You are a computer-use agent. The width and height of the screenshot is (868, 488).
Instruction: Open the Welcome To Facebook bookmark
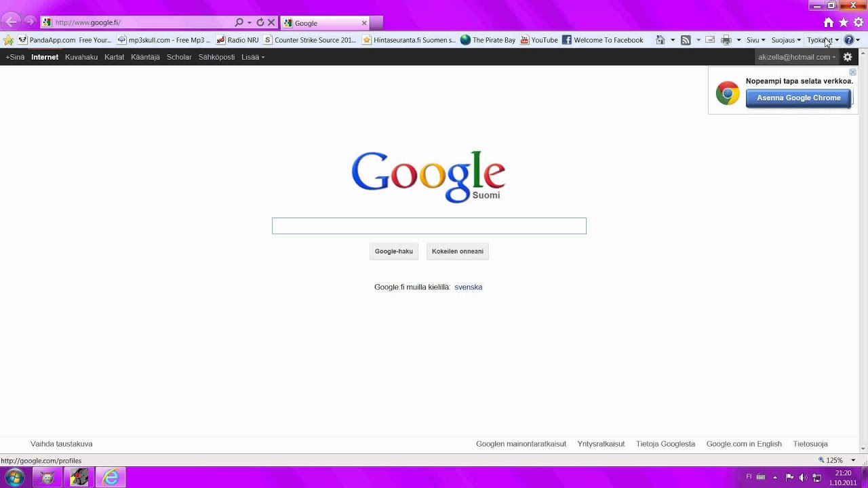(x=603, y=40)
